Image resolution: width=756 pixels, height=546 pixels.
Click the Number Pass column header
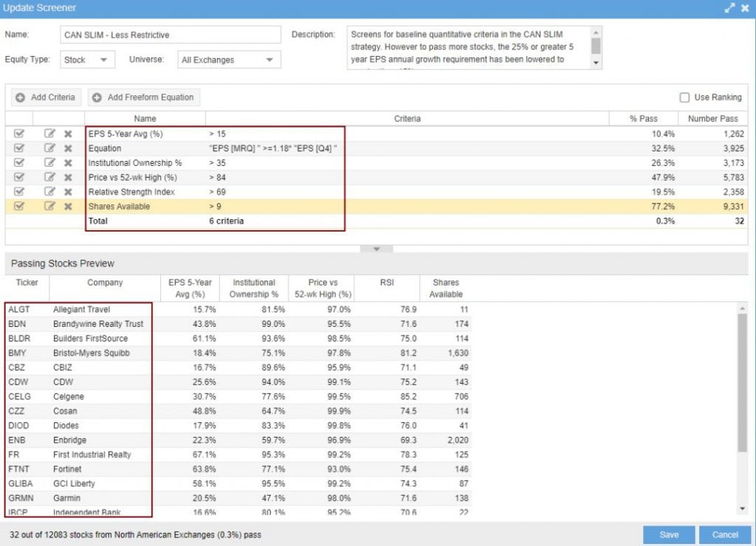tap(712, 119)
